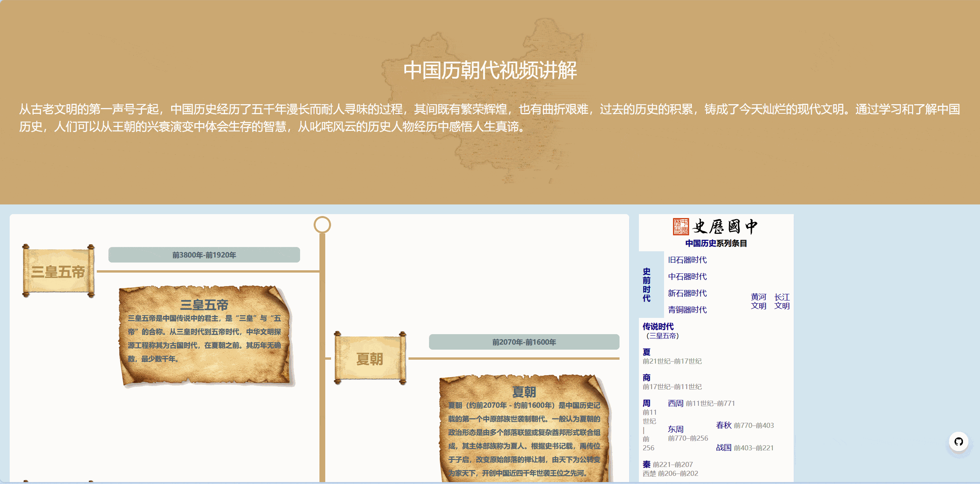
Task: Click the GitHub icon button
Action: [958, 441]
